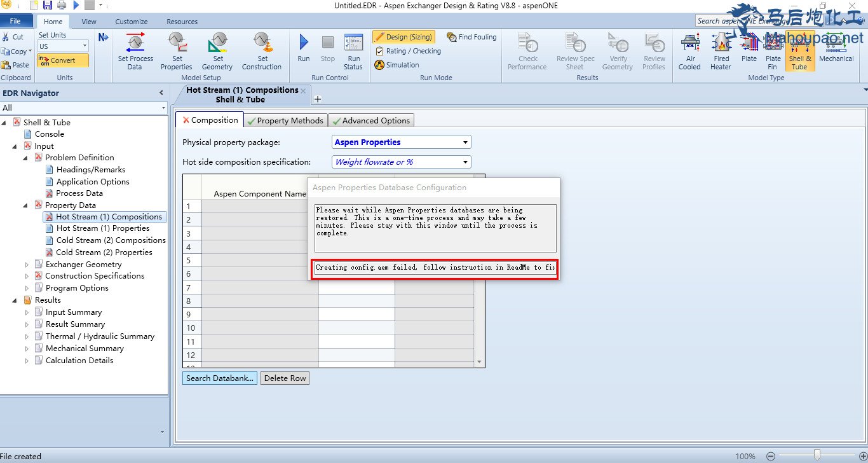
Task: Add a new document tab with plus
Action: pyautogui.click(x=318, y=99)
